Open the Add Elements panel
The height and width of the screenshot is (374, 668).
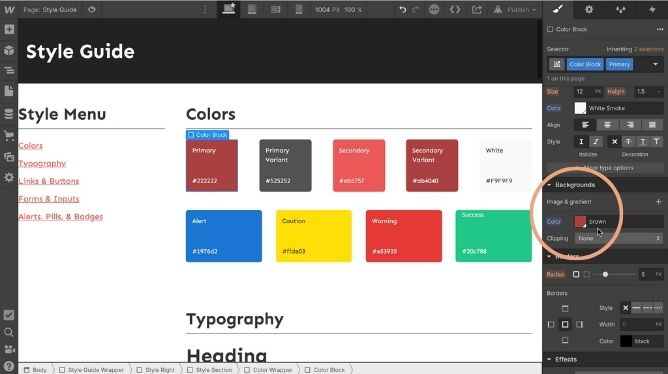(x=9, y=29)
